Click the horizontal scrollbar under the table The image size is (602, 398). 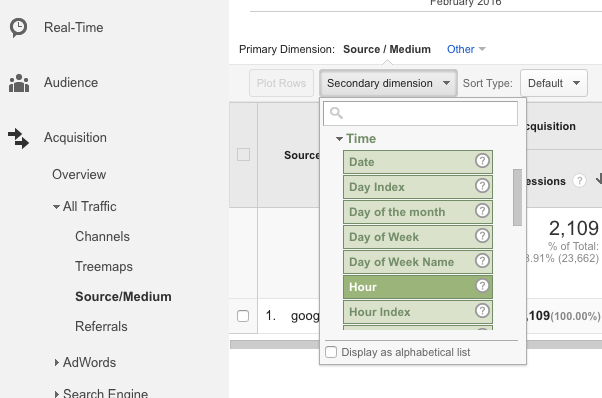pos(416,344)
